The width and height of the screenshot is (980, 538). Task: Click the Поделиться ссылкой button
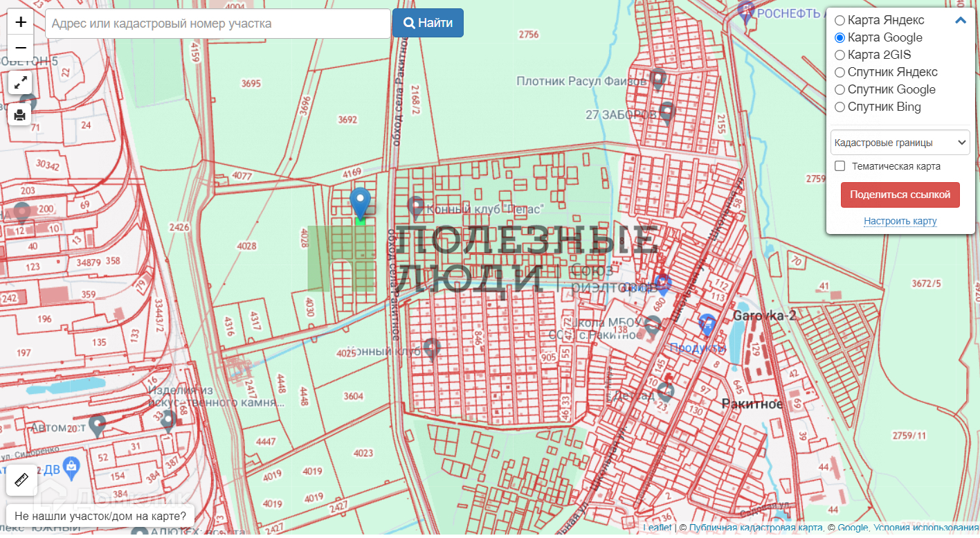pyautogui.click(x=900, y=195)
